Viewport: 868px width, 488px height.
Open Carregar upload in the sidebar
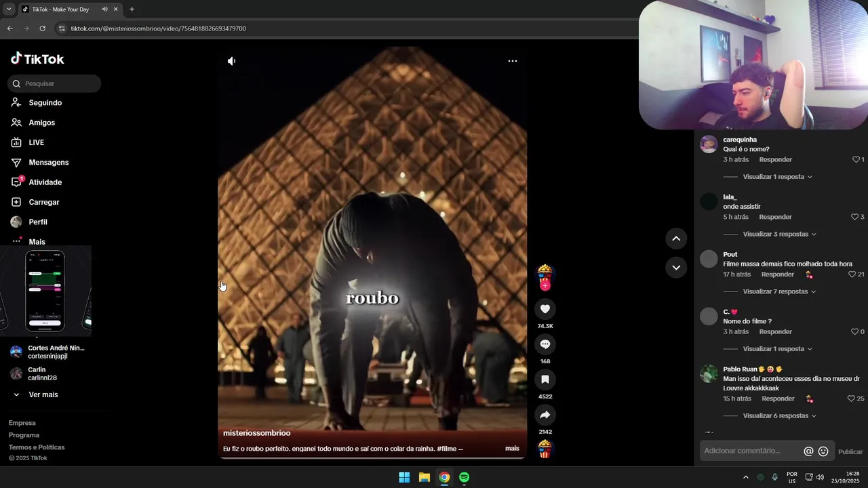44,202
